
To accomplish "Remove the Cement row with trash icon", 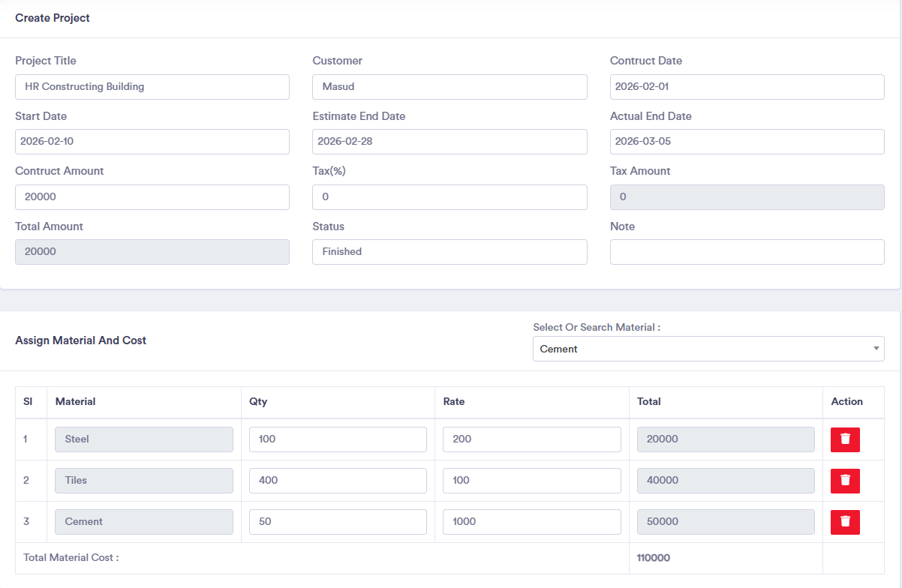I will (845, 522).
